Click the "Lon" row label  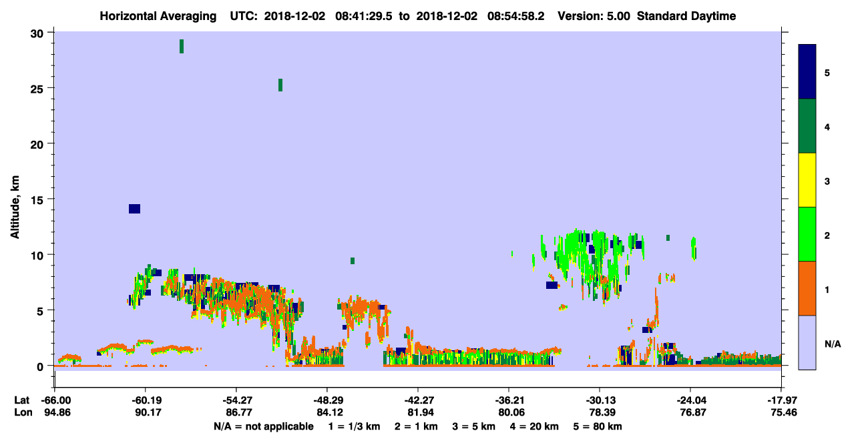pyautogui.click(x=23, y=413)
